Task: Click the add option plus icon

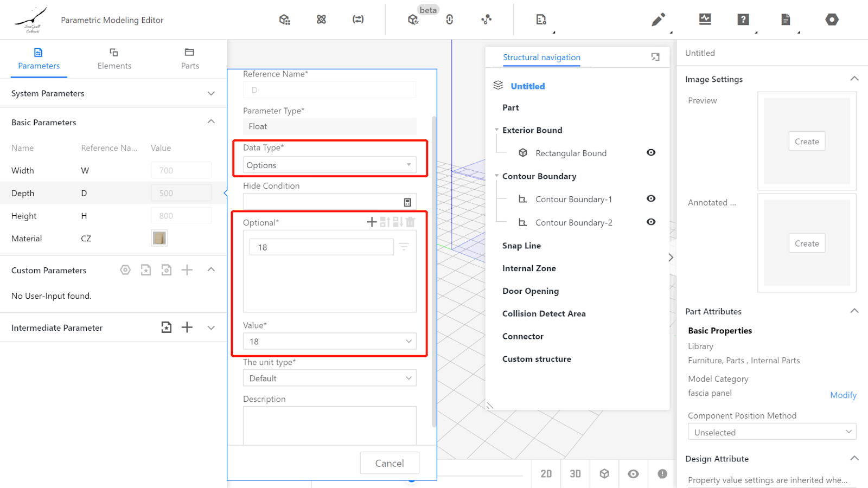Action: pyautogui.click(x=372, y=222)
